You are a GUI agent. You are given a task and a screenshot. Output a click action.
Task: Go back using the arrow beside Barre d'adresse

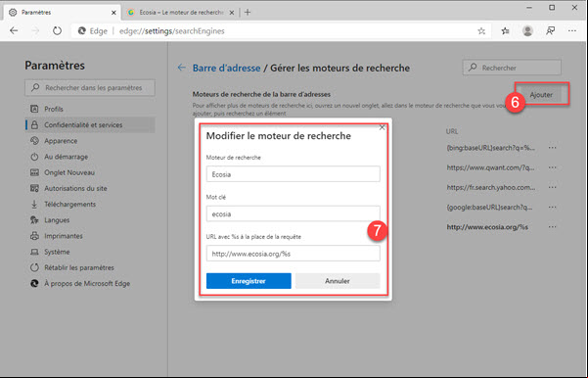(182, 68)
